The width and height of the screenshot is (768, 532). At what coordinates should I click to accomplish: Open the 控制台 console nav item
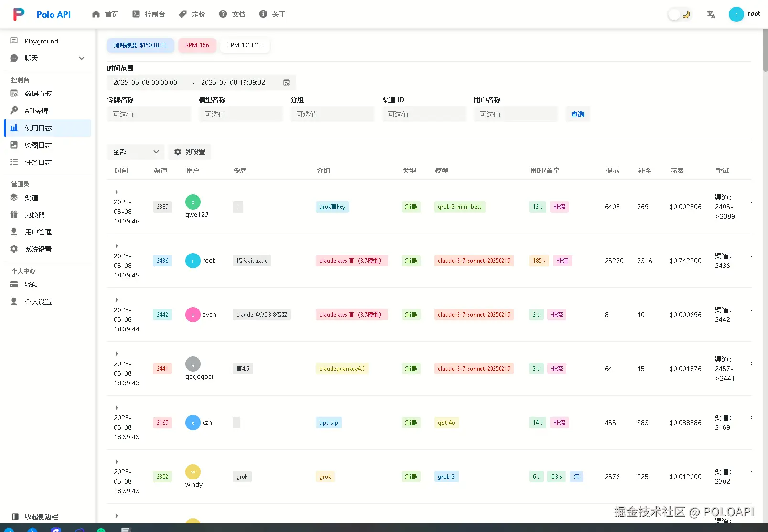149,14
